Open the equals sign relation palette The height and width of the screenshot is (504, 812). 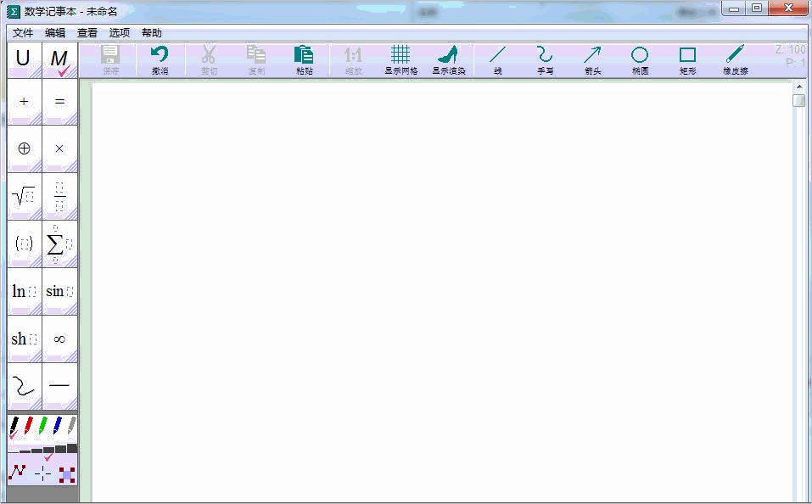click(x=59, y=102)
